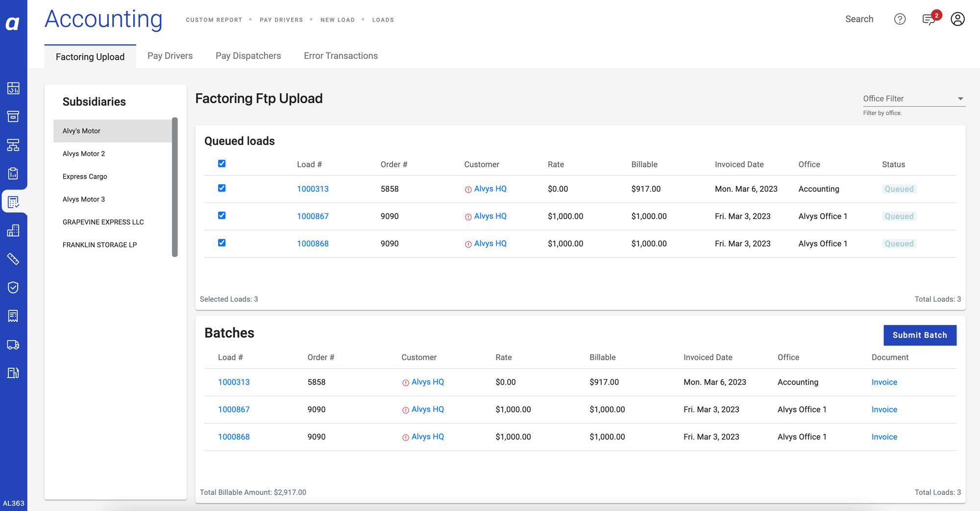Open the buildings sidebar icon
This screenshot has width=980, height=511.
tap(13, 230)
